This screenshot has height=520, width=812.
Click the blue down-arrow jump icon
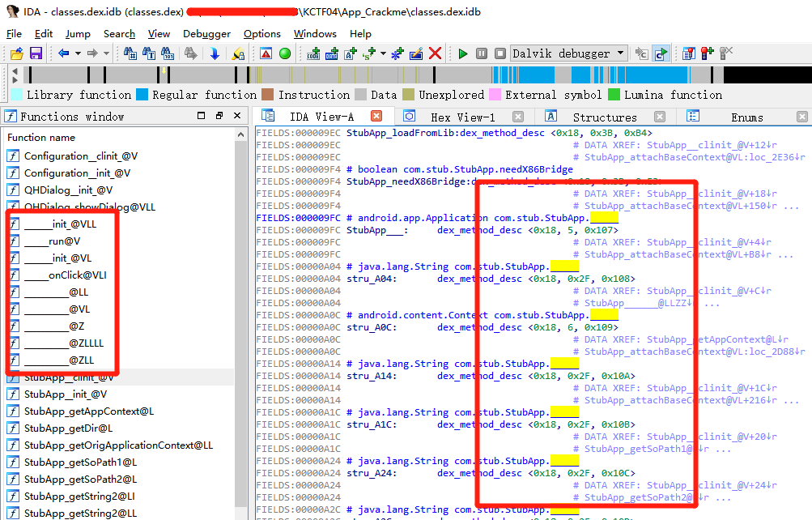(x=215, y=53)
